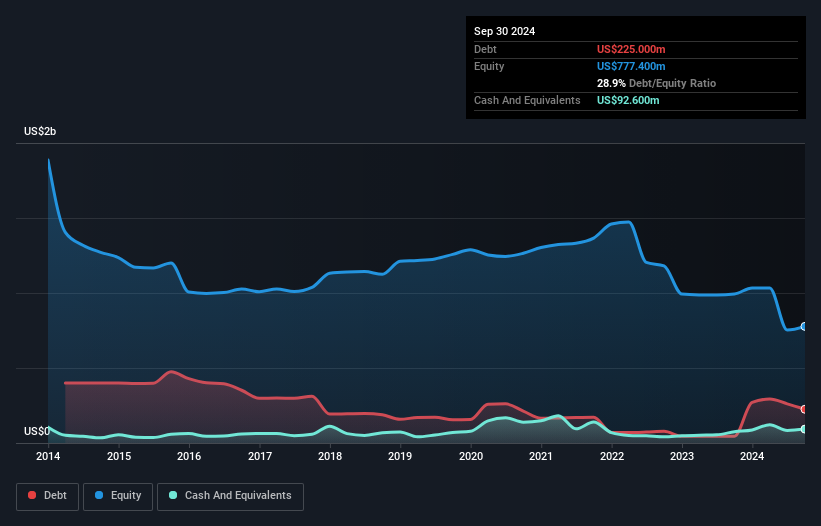Click the US$0 y-axis label
Image resolution: width=821 pixels, height=526 pixels.
click(x=37, y=431)
